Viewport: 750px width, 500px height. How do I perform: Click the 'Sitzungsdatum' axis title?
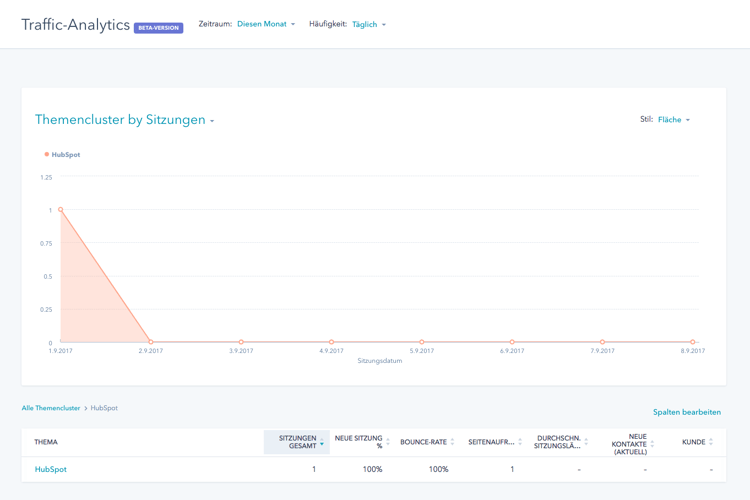(380, 361)
